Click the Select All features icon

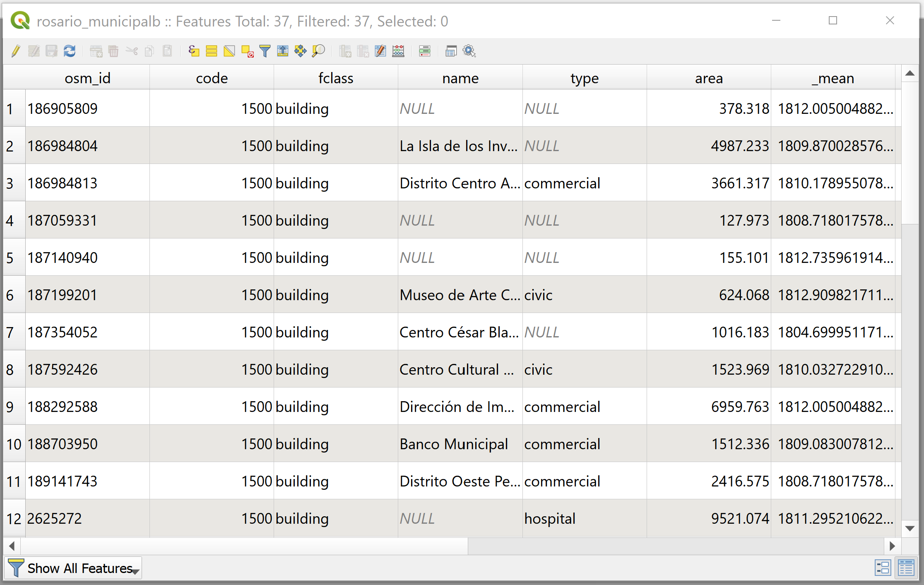tap(212, 51)
